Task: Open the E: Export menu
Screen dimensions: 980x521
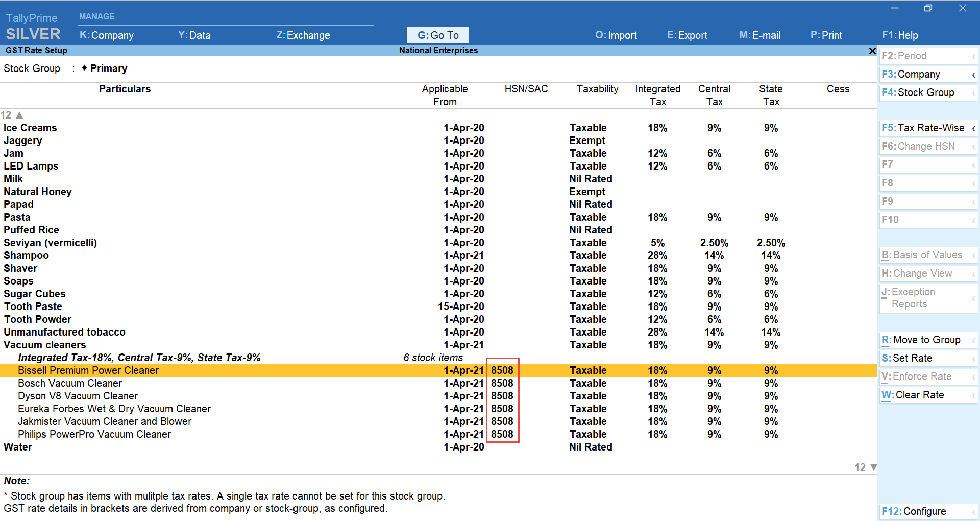Action: click(687, 35)
